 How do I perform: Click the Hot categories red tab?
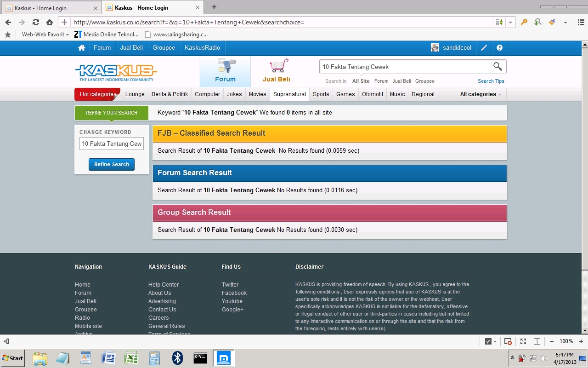(98, 94)
